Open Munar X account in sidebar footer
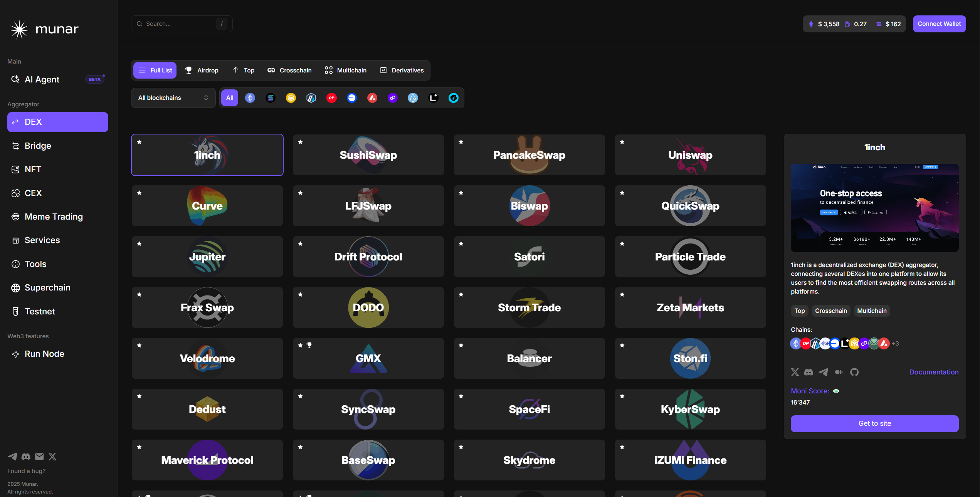 [52, 457]
